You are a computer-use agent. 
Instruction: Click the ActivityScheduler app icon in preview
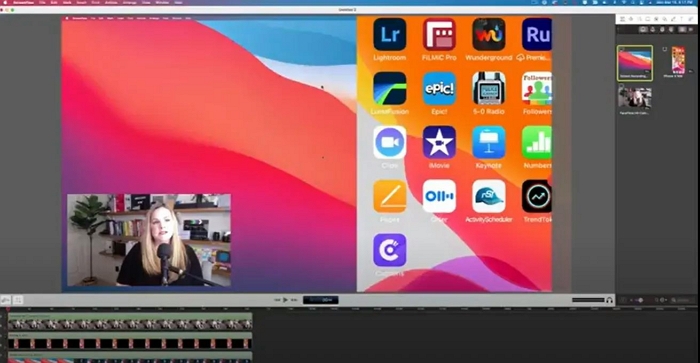(x=489, y=196)
